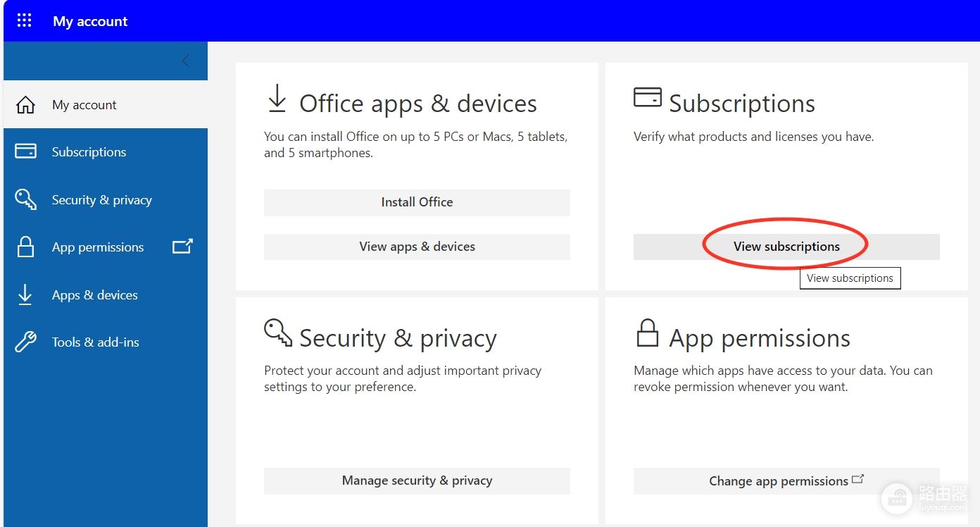Open Manage security & privacy

[417, 480]
